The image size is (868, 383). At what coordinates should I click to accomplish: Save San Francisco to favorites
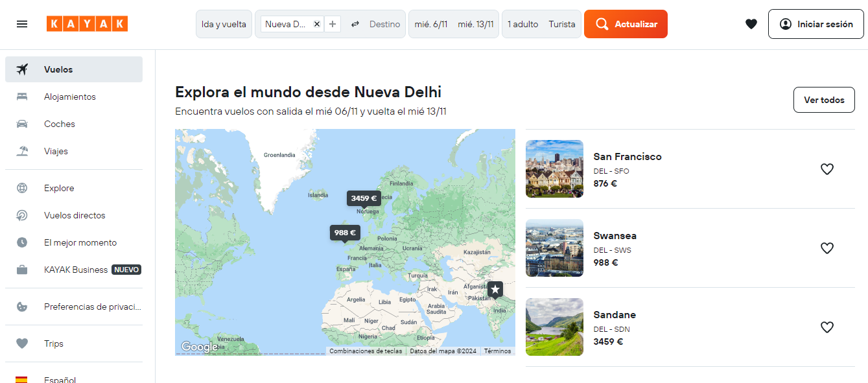pos(827,169)
